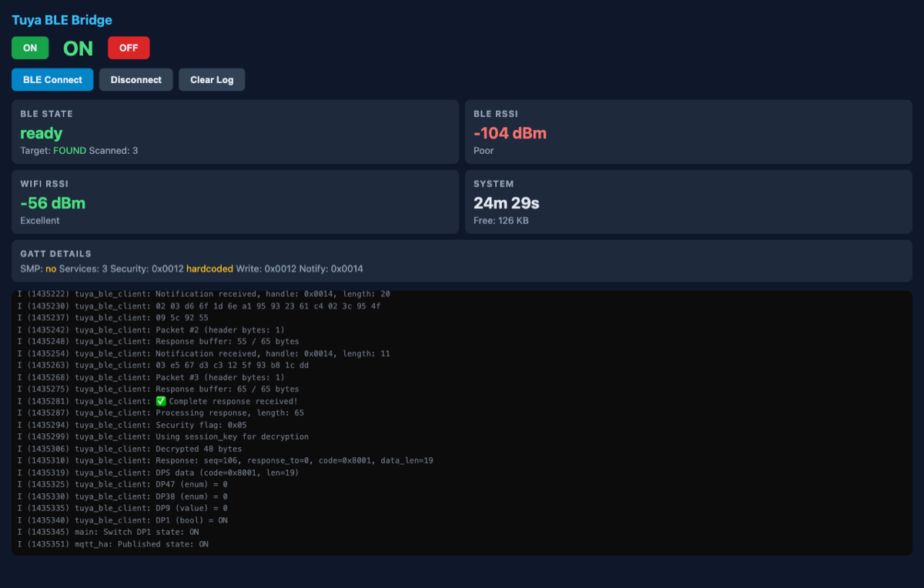Click the green checkmark icon in log

click(161, 401)
